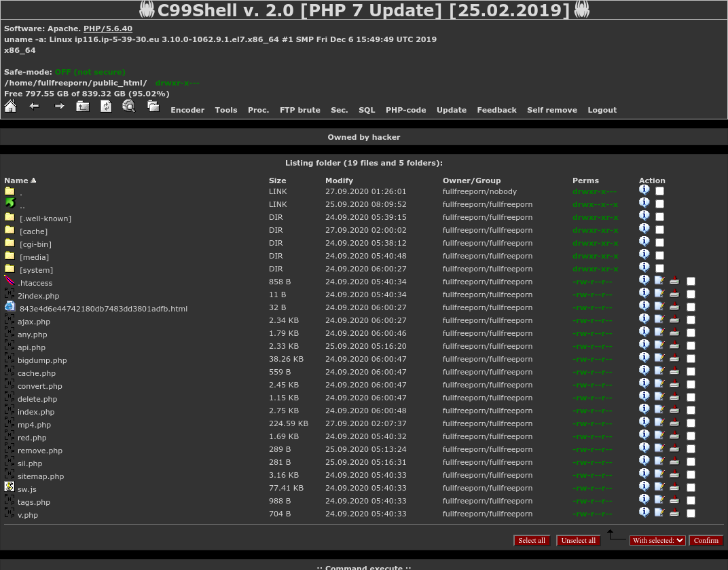Sort listing by Size column

[277, 180]
